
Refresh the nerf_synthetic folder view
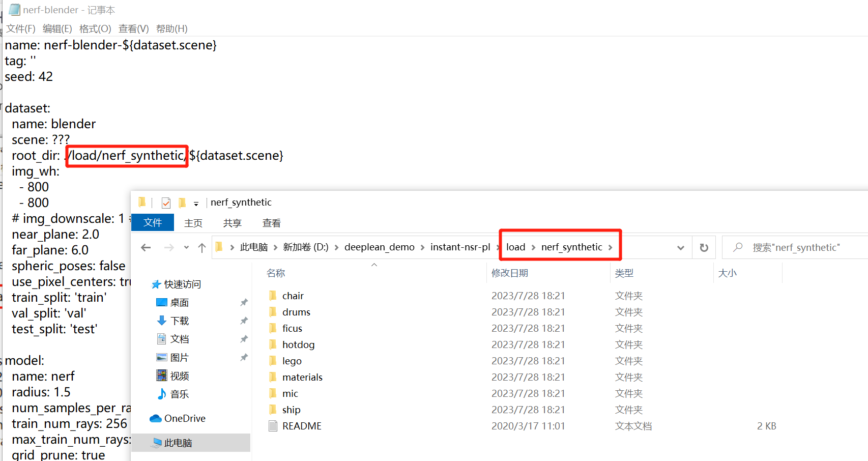[x=704, y=247]
